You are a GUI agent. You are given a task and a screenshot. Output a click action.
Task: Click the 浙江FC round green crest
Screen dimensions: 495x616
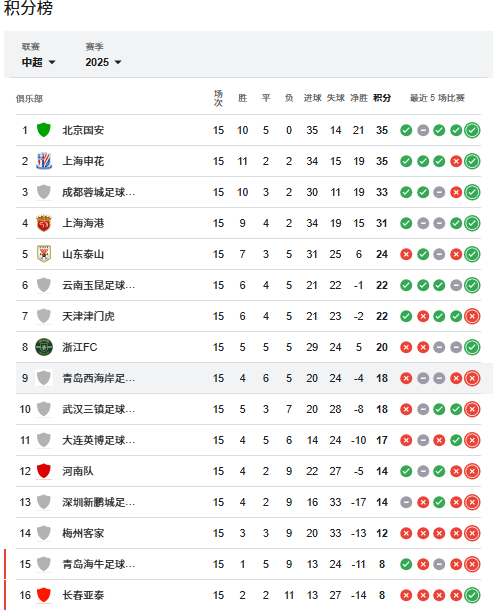pos(44,347)
